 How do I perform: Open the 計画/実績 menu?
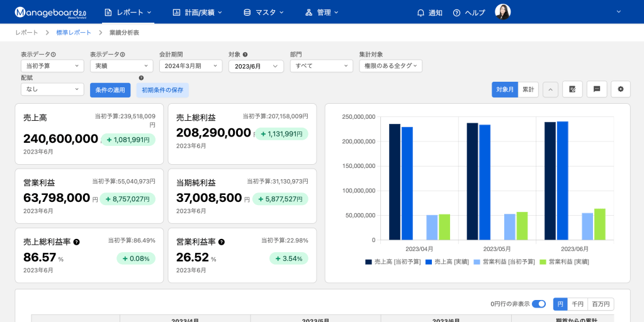[x=199, y=12]
